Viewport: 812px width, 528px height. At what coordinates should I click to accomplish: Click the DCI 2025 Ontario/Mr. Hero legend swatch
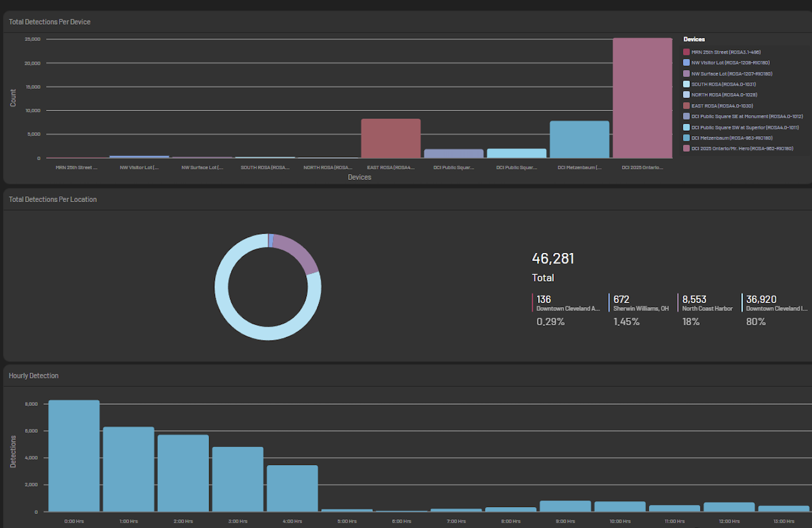[686, 148]
